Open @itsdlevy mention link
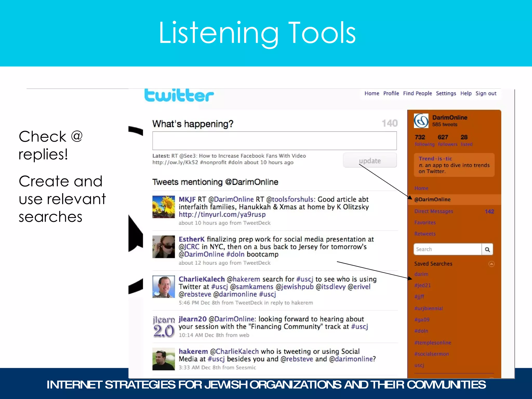 tap(330, 287)
